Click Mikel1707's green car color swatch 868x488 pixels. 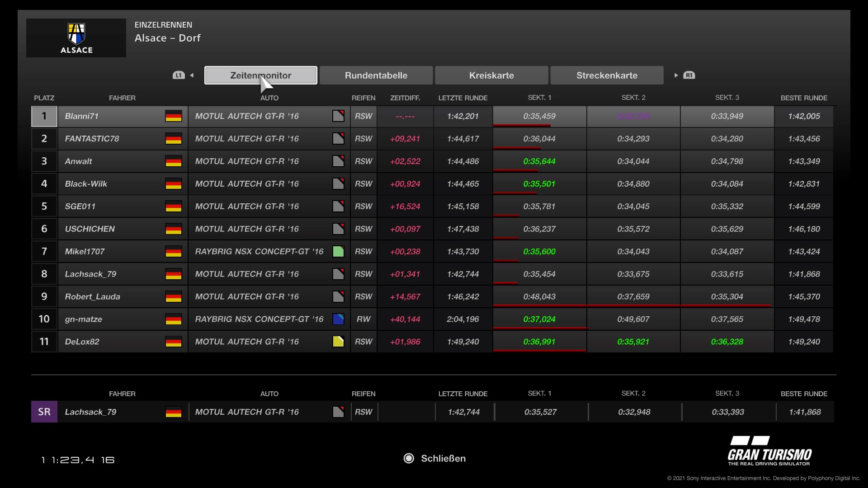338,252
